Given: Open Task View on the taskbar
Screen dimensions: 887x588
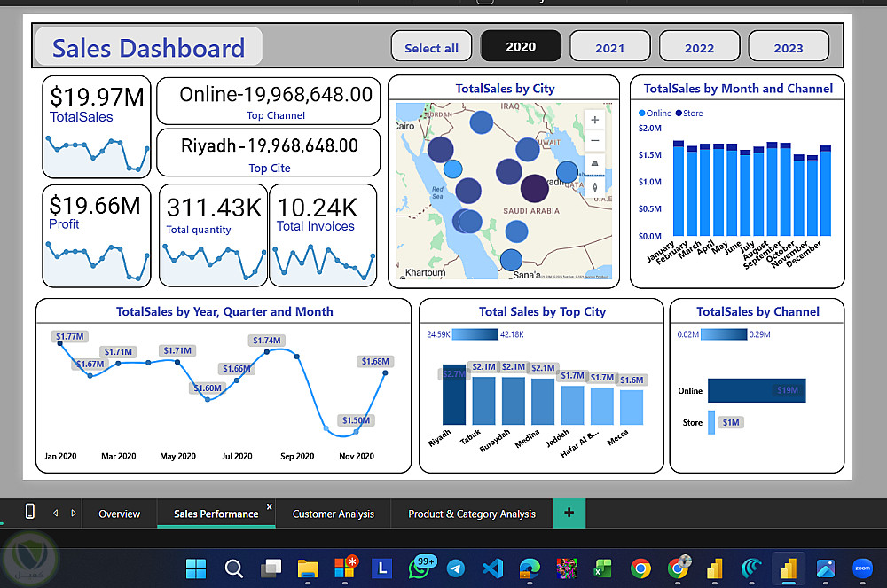Looking at the screenshot, I should (271, 568).
